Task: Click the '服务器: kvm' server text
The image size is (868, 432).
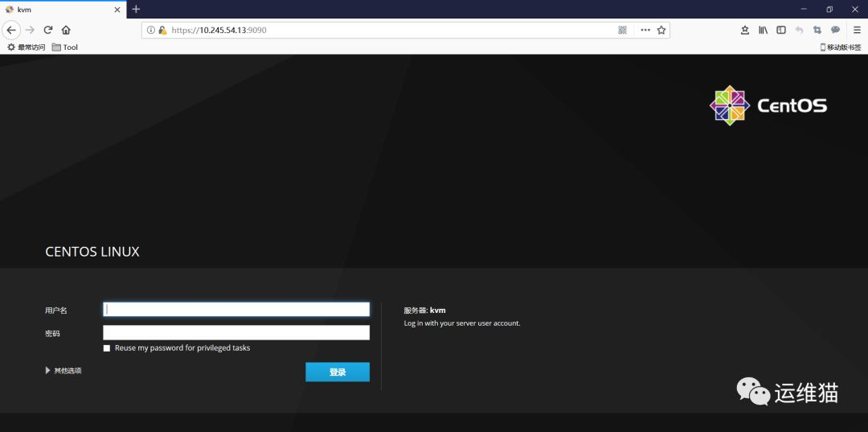Action: click(424, 311)
